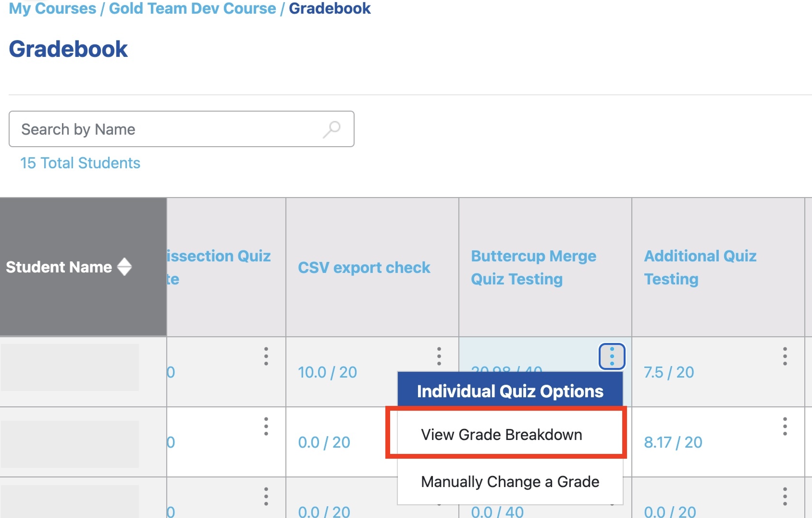Navigate to My Courses breadcrumb

click(x=52, y=9)
